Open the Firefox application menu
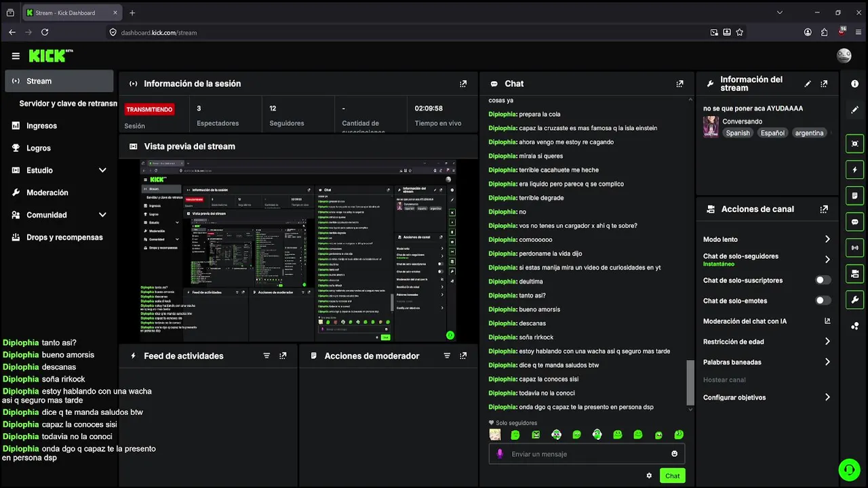Screen dimensions: 868x488 (857, 32)
